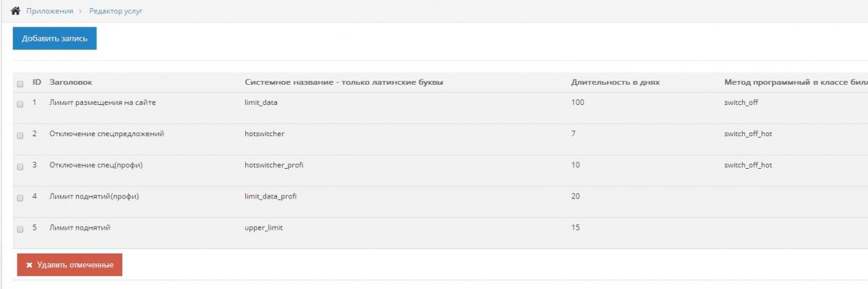Click the Удалить отмеченные button
The width and height of the screenshot is (868, 289).
pyautogui.click(x=69, y=265)
